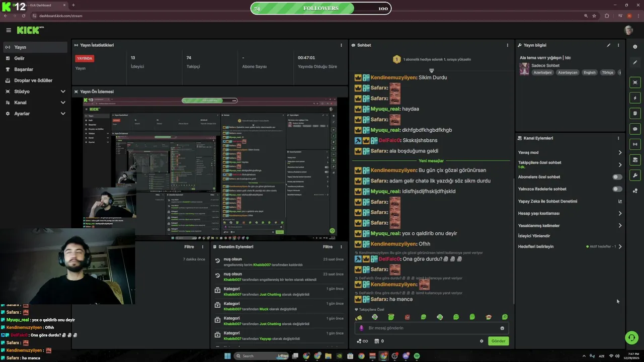Open chat settings gear next to Gönder

pos(481,341)
